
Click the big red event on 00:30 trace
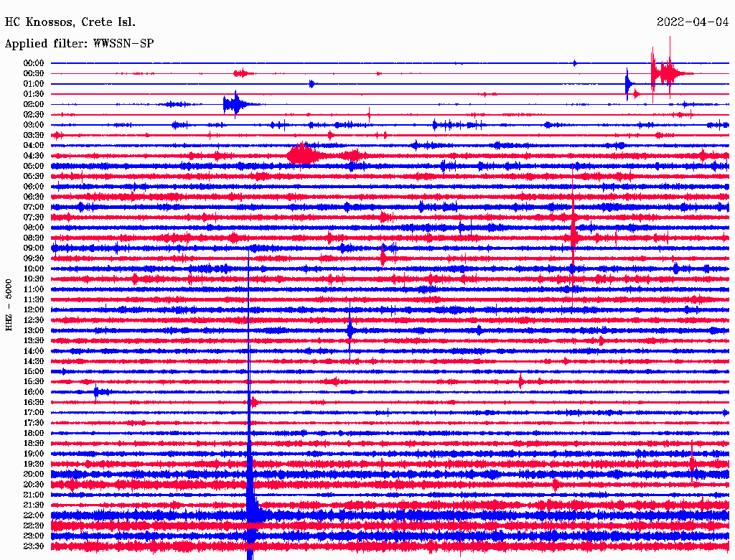coord(668,73)
